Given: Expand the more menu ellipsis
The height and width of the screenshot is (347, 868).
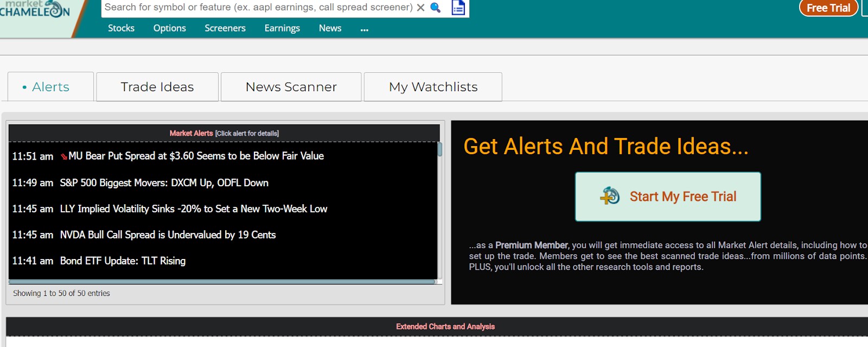Looking at the screenshot, I should (365, 29).
